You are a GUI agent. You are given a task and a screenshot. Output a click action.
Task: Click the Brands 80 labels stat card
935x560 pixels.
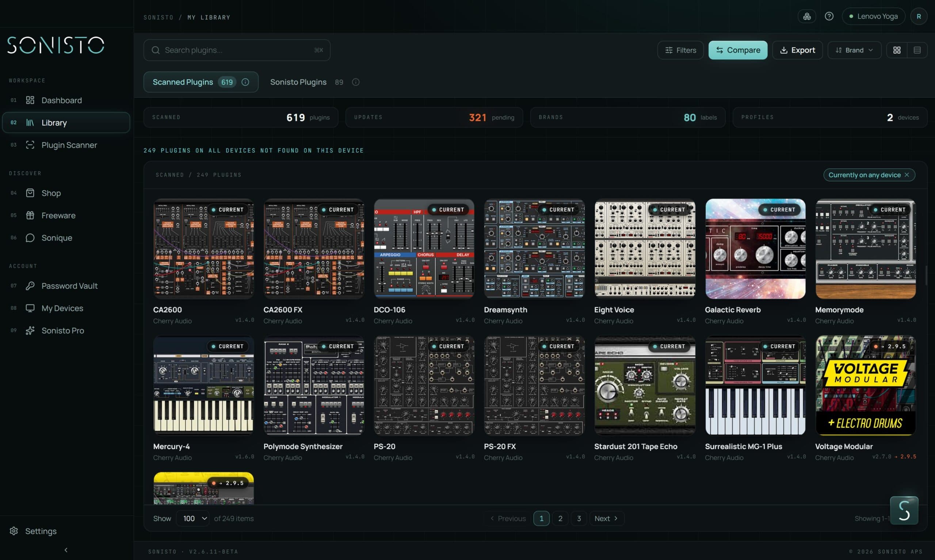627,117
